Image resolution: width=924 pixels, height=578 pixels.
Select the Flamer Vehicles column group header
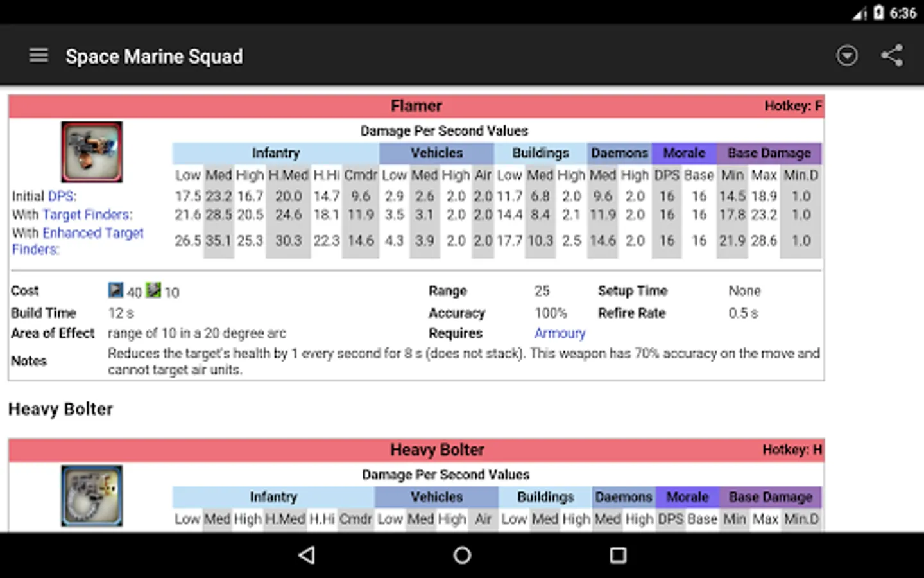point(436,153)
